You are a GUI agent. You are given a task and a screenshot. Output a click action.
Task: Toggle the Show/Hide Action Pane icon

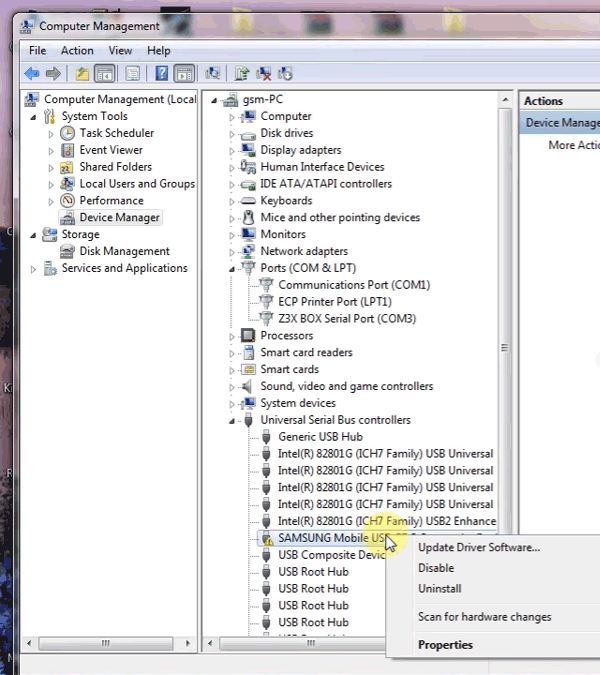point(184,74)
